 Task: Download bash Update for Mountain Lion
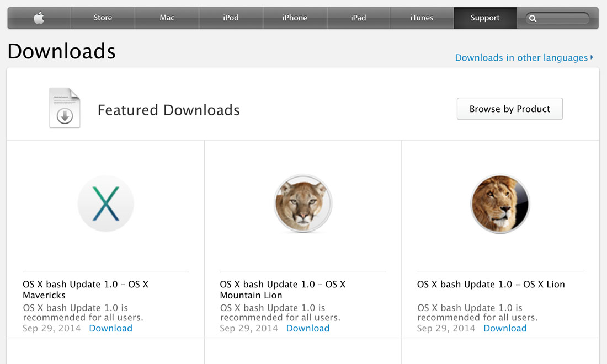click(307, 328)
